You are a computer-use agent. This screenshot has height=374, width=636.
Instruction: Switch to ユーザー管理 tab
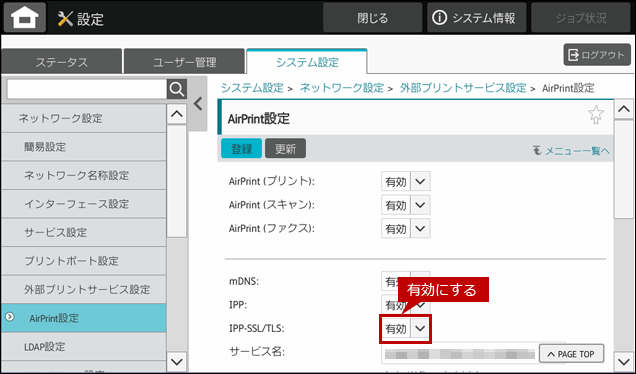[185, 62]
